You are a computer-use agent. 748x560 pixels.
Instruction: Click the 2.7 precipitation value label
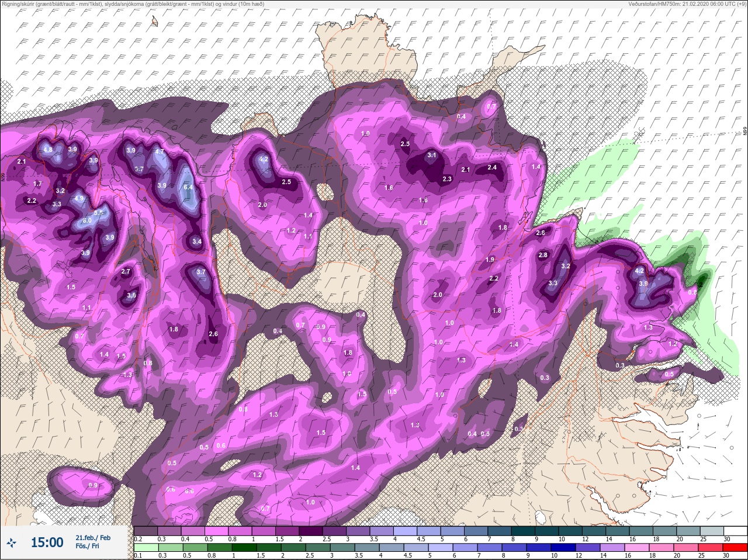[x=126, y=272]
